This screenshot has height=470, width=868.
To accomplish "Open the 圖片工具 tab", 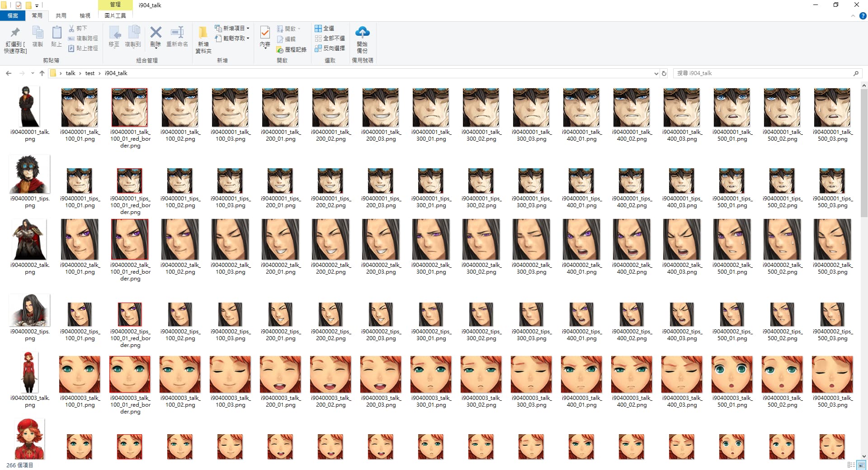I will coord(115,16).
